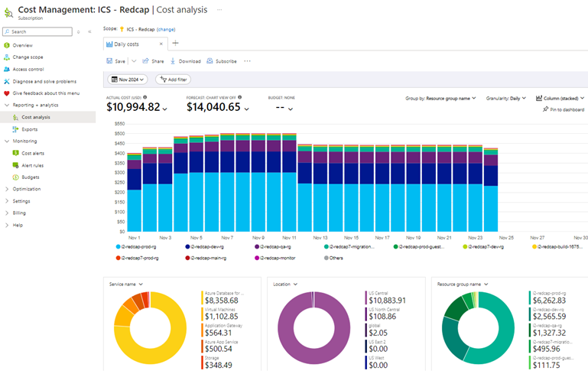
Task: Expand the actual cost $10,994.82 dropdown
Action: coord(164,109)
